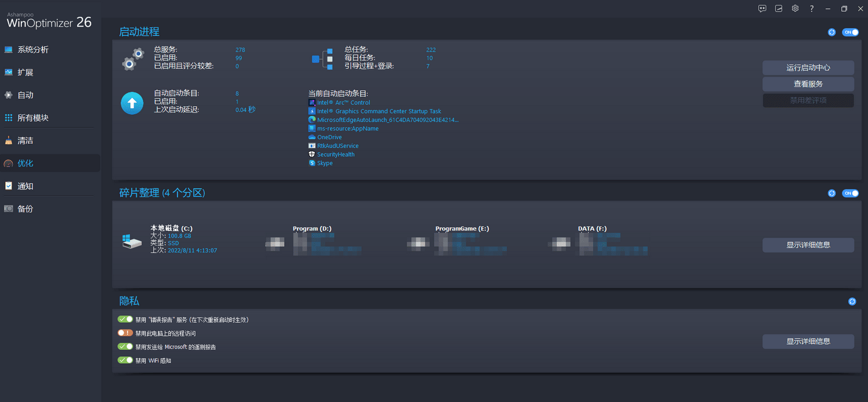Image resolution: width=868 pixels, height=402 pixels.
Task: Toggle the 碎片整理 ON switch
Action: (x=850, y=193)
